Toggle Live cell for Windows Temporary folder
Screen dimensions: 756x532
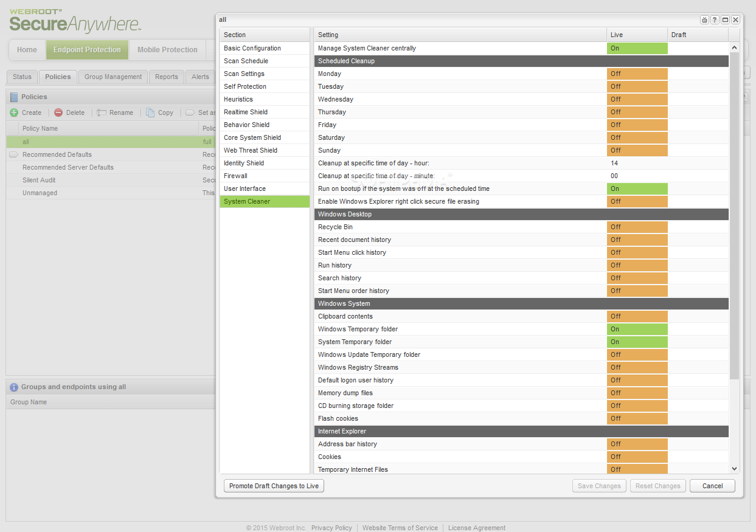point(637,329)
